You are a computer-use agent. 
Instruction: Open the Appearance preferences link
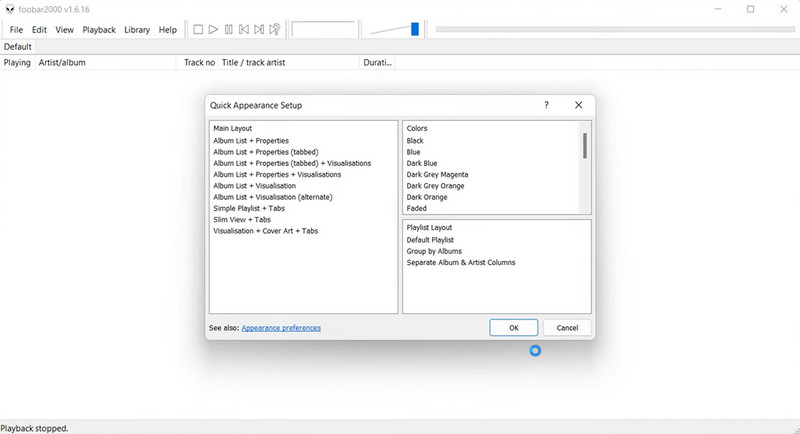(281, 328)
